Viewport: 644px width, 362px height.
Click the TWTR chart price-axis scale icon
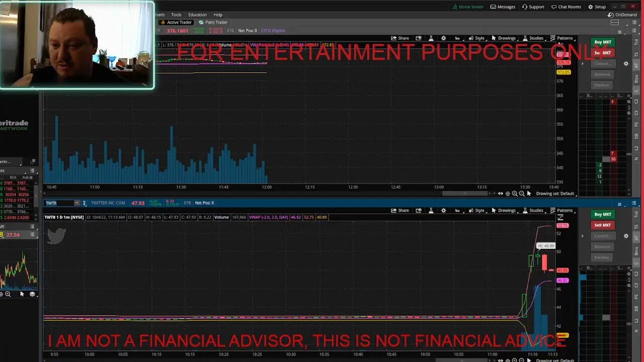[x=560, y=218]
